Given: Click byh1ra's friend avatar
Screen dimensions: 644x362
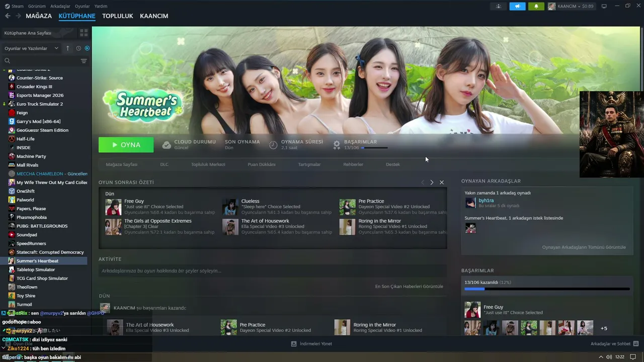Looking at the screenshot, I should click(x=470, y=203).
